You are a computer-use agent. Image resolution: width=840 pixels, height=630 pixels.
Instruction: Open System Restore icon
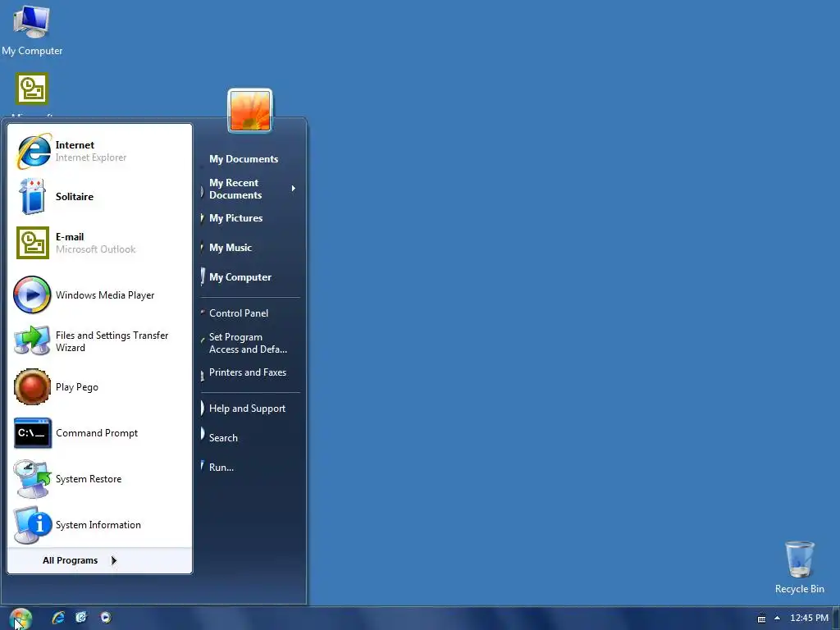pyautogui.click(x=32, y=479)
